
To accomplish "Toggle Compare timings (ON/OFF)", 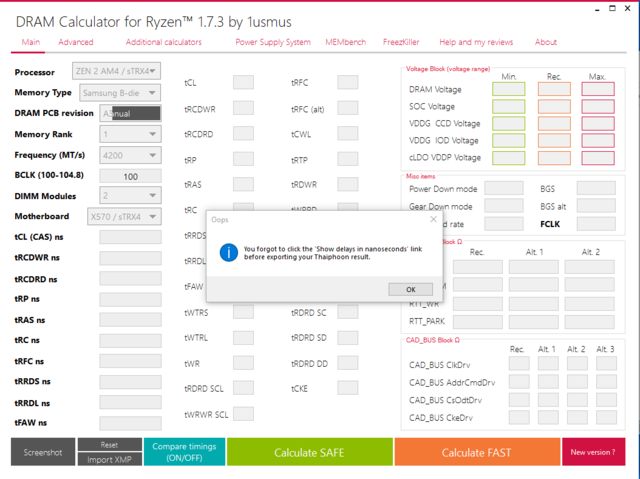I will pyautogui.click(x=184, y=452).
